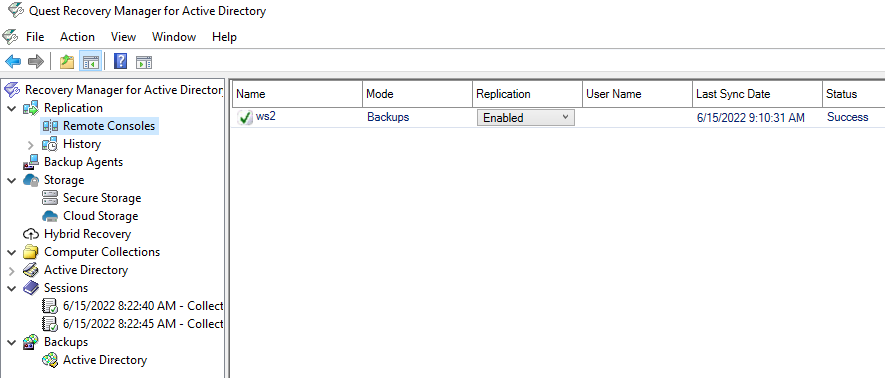Select Secure Storage in the tree
The image size is (888, 378).
click(x=102, y=198)
